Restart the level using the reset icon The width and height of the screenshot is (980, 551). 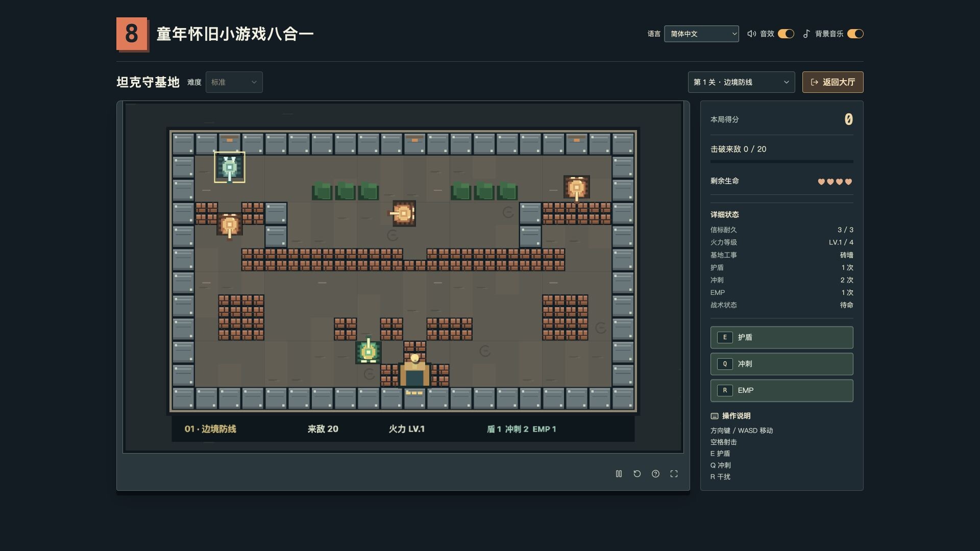pyautogui.click(x=637, y=474)
